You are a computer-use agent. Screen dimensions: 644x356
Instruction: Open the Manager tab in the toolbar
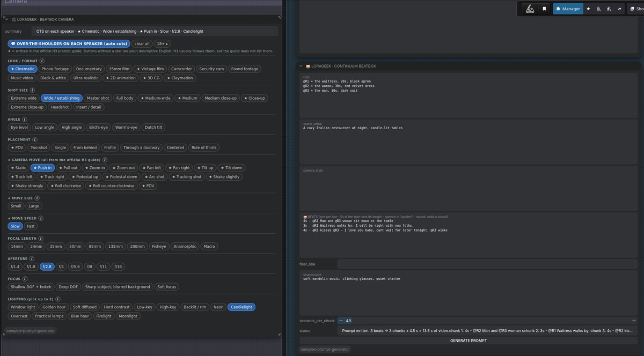point(568,9)
